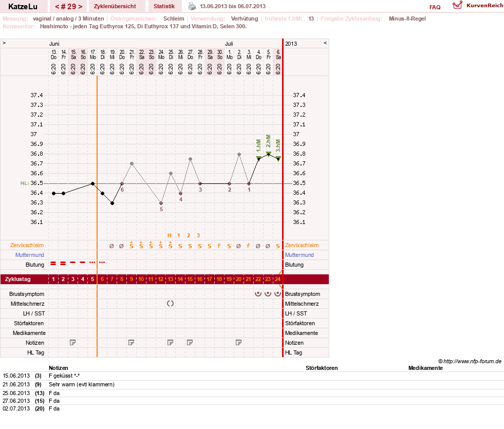
Task: Click the 'Minus-8-Regel' value
Action: [x=407, y=18]
